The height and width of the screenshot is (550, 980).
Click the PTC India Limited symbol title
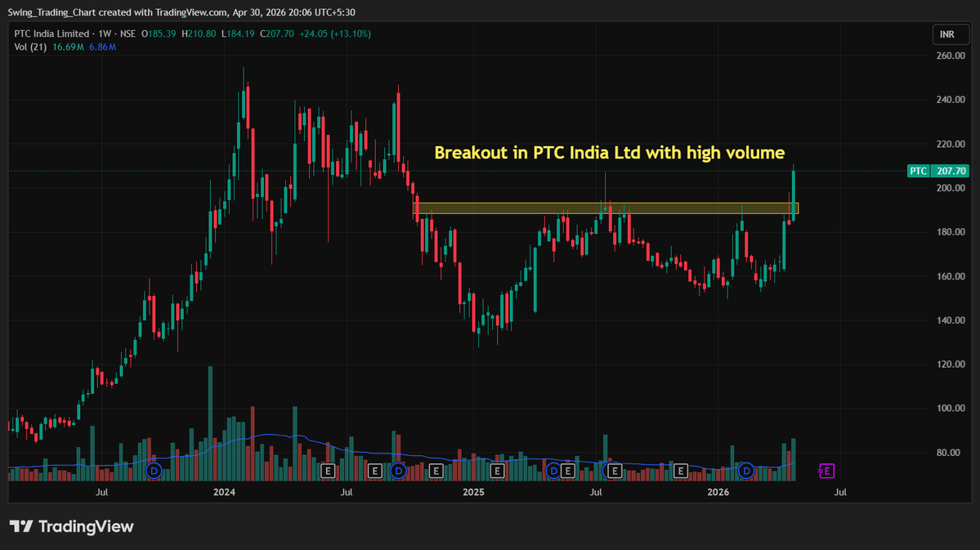[x=51, y=34]
